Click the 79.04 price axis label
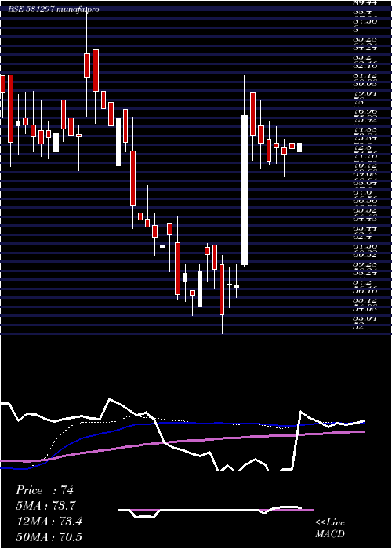The image size is (392, 549). pyautogui.click(x=365, y=93)
